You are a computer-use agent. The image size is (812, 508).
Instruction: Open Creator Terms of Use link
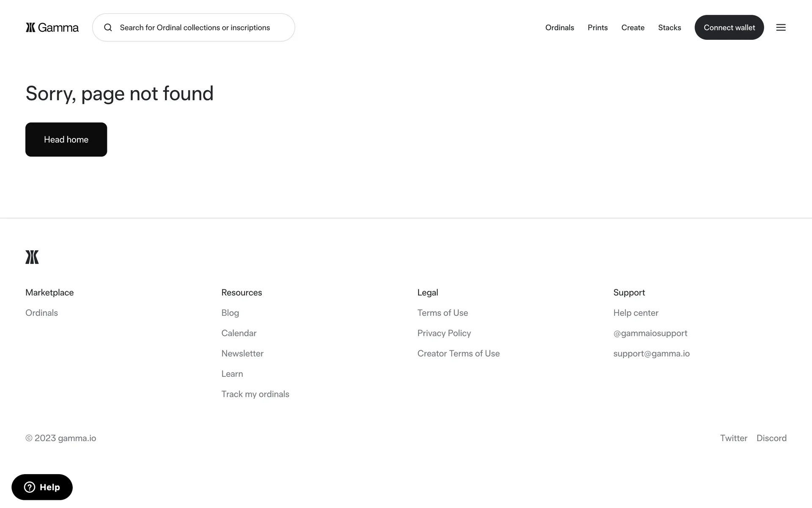[x=458, y=353]
